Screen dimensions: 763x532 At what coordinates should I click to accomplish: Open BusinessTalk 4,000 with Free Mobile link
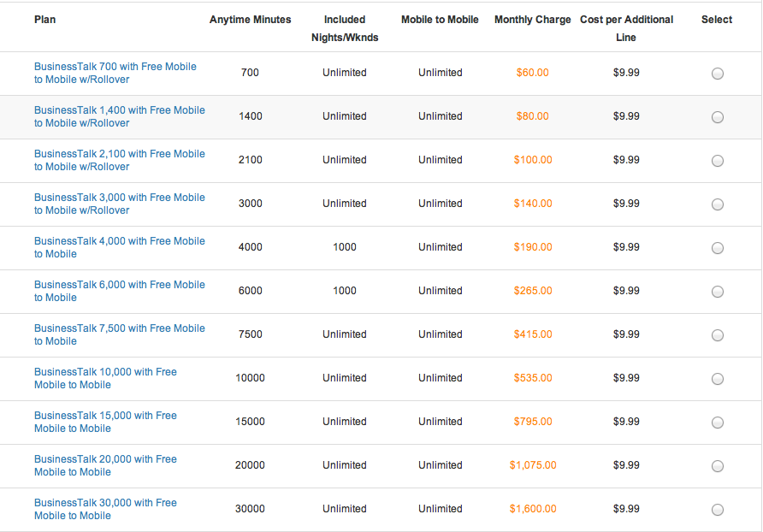tap(120, 247)
